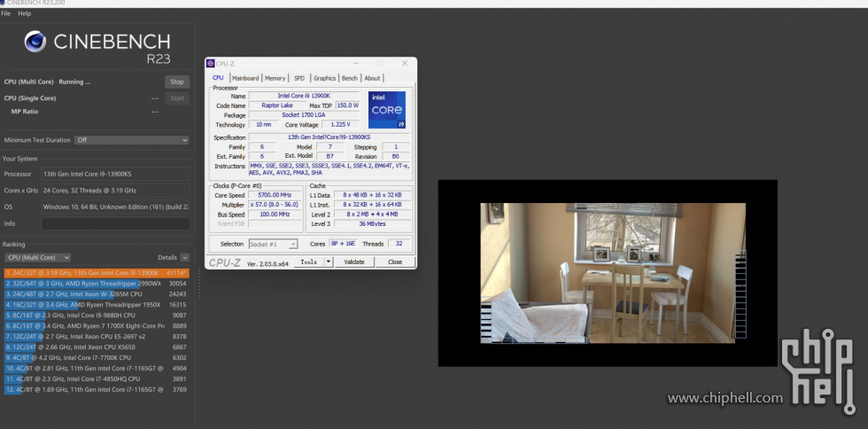Minimize the CPU-Z window
The height and width of the screenshot is (429, 868).
pyautogui.click(x=355, y=63)
